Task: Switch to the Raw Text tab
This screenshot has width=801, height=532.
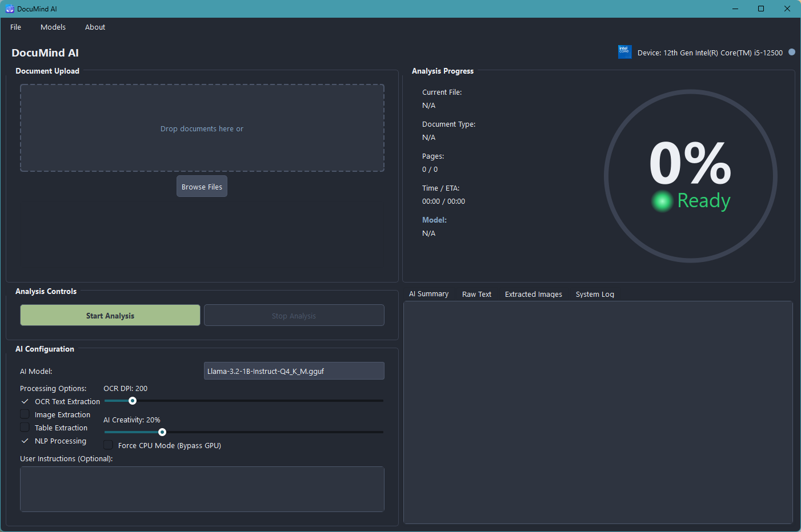Action: [476, 294]
